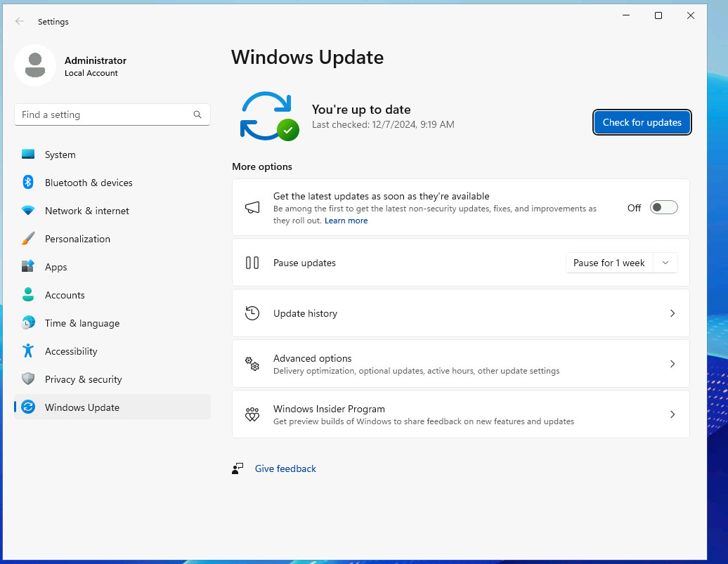Expand Advanced options chevron
This screenshot has width=728, height=564.
[x=672, y=364]
